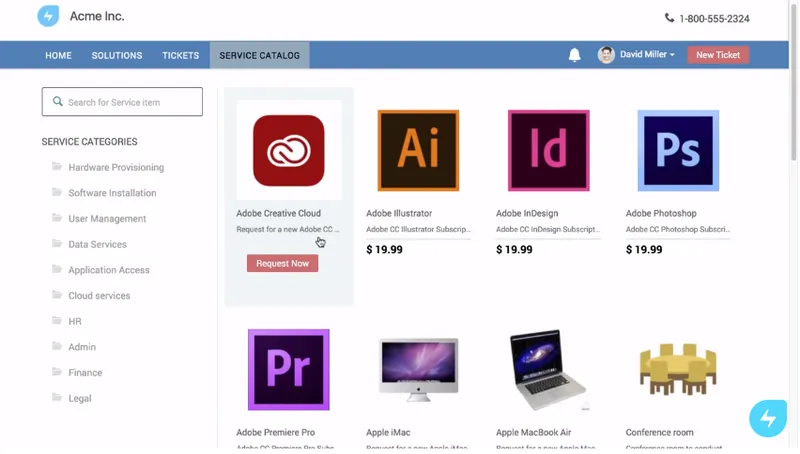The image size is (800, 454).
Task: Click the $ 19.99 price under InDesign
Action: point(514,249)
